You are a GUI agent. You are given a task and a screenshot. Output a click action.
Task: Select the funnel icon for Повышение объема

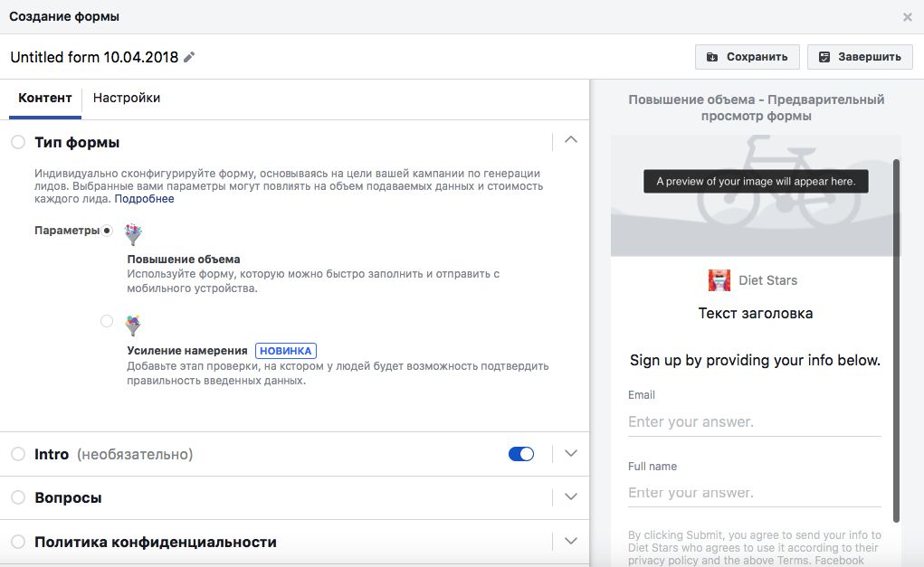(x=133, y=233)
